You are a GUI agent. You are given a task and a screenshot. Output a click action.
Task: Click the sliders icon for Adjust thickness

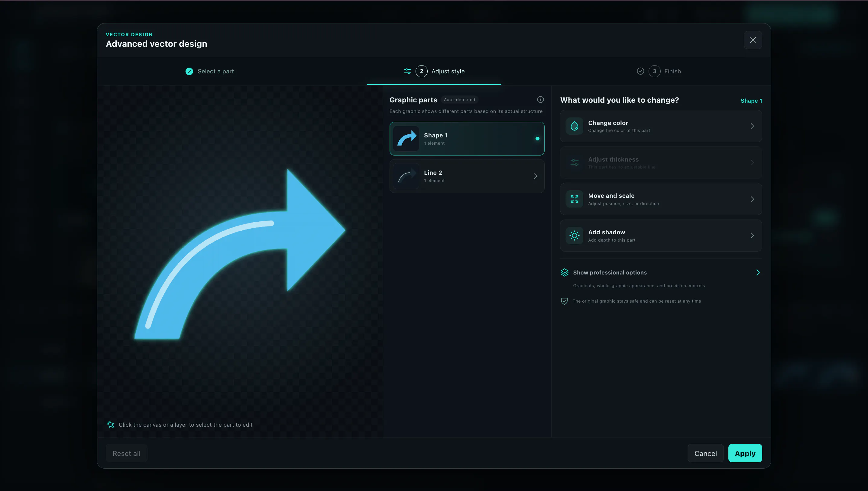(575, 162)
